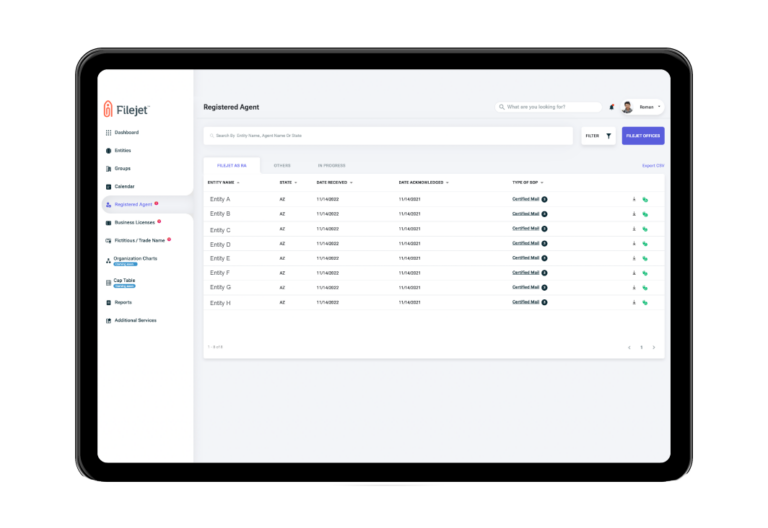Screen dimensions: 768x528
Task: Click the notification bell icon
Action: click(x=611, y=107)
